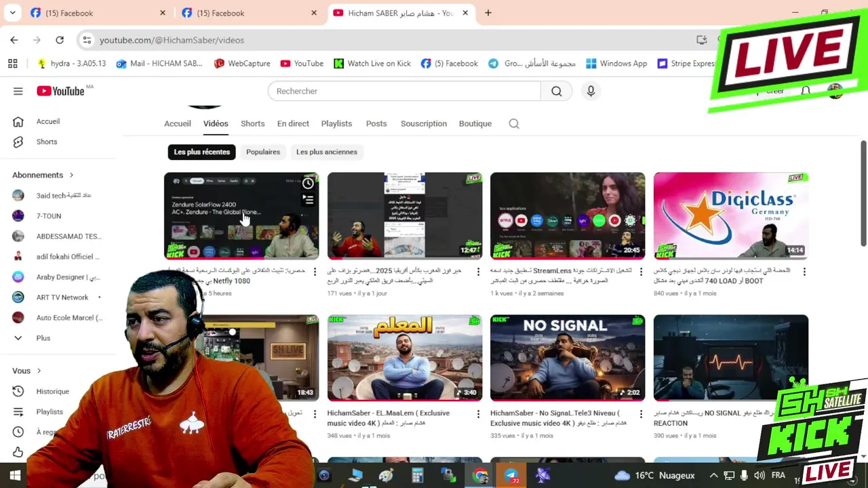Click Watch later clock on Zendure thumbnail

pyautogui.click(x=308, y=184)
